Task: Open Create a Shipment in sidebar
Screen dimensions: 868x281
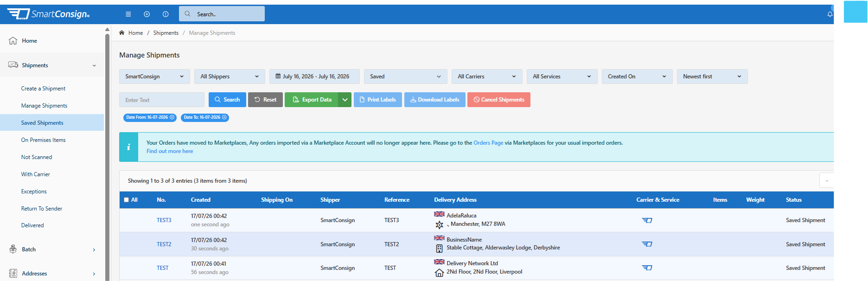Action: [x=43, y=89]
